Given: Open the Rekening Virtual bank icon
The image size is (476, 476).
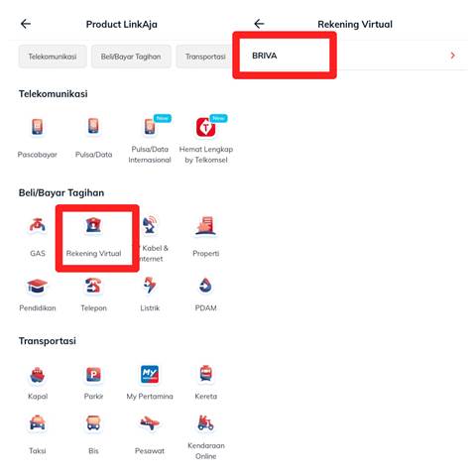Looking at the screenshot, I should point(93,225).
